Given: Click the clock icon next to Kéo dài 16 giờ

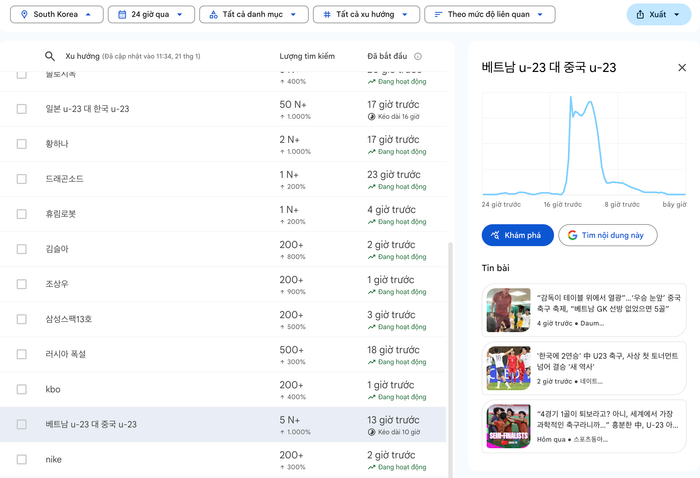Looking at the screenshot, I should click(x=371, y=117).
